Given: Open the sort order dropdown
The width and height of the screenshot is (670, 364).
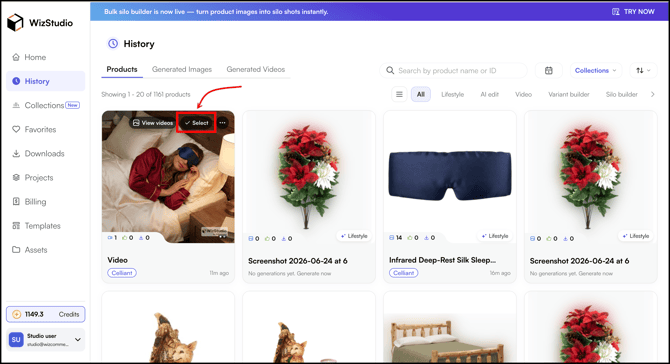Looking at the screenshot, I should (643, 70).
